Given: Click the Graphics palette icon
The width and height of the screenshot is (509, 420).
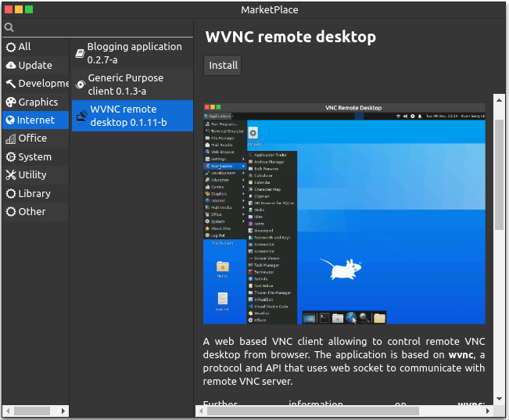Looking at the screenshot, I should pos(11,102).
